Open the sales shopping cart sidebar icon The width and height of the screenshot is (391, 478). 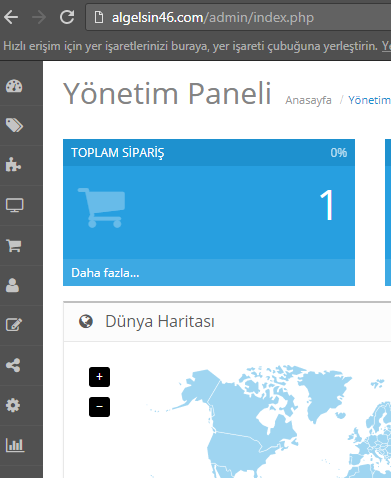[14, 246]
